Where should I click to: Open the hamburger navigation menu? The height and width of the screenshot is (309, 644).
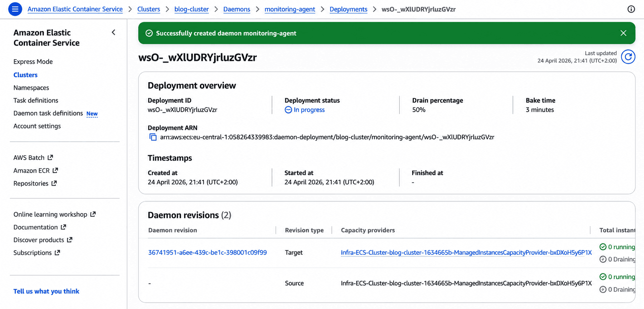pyautogui.click(x=15, y=9)
